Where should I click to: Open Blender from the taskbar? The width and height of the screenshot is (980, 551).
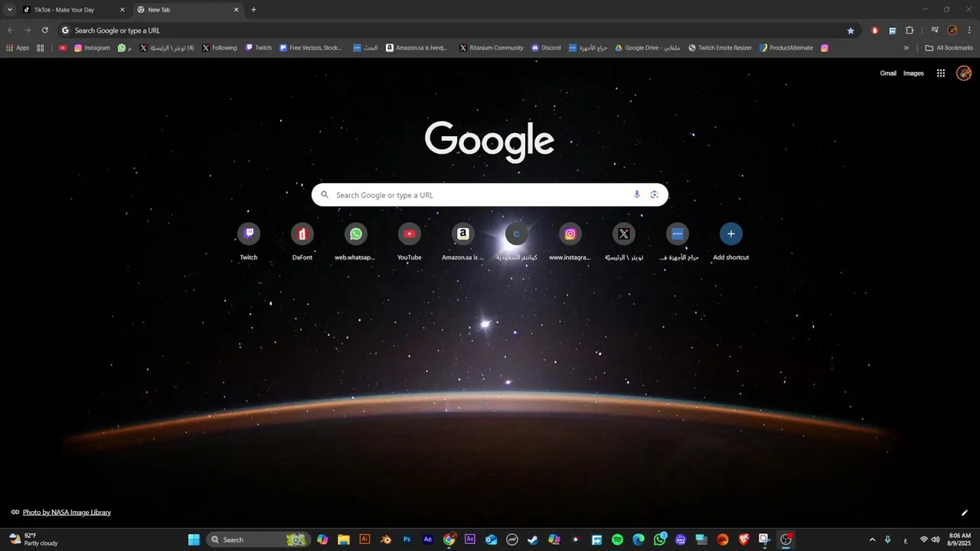386,540
